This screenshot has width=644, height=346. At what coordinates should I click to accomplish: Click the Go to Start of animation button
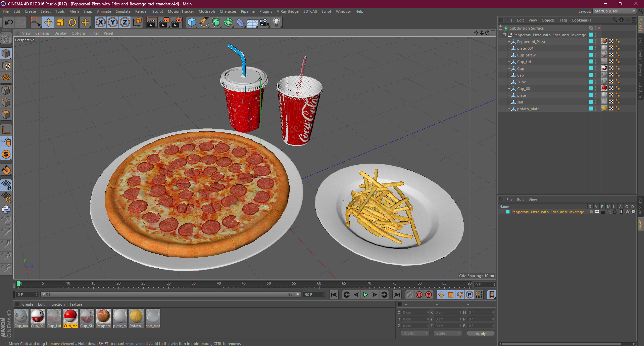pos(334,295)
